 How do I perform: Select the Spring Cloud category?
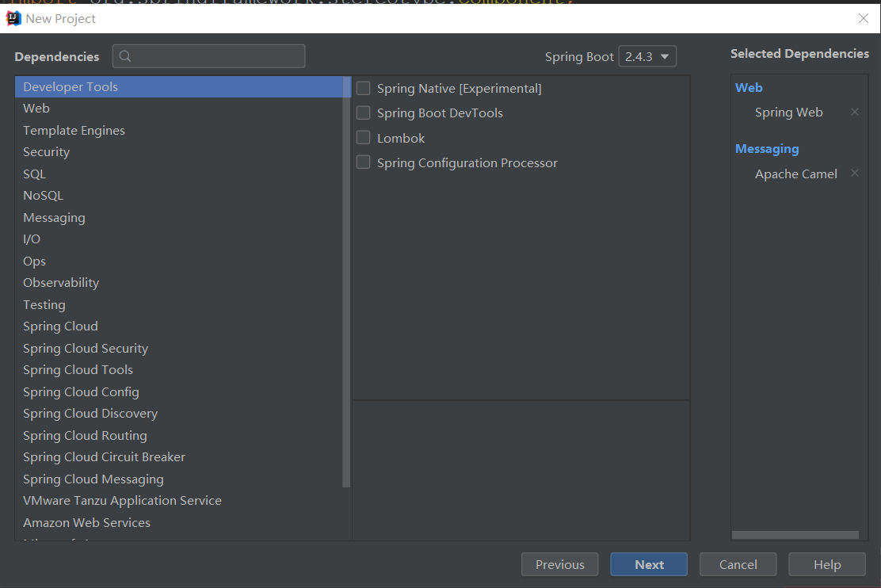179,326
